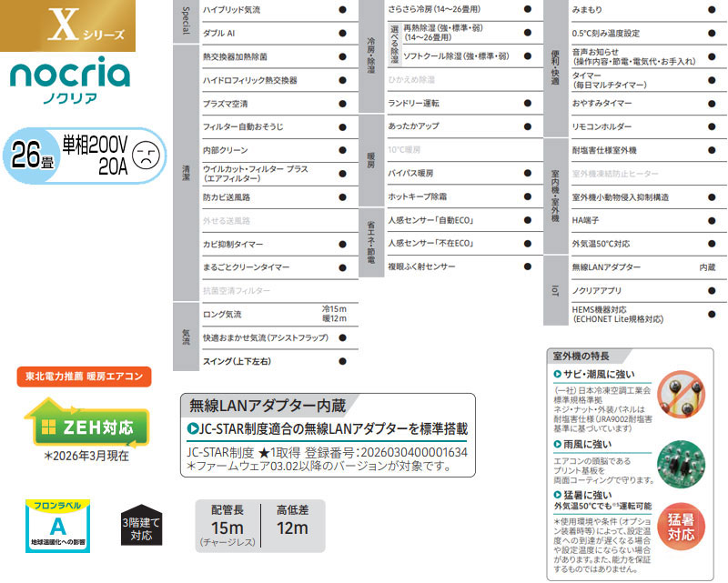Viewport: 728px width, 583px height.
Task: Click the ハイブリッド気流 feature row
Action: [x=280, y=10]
